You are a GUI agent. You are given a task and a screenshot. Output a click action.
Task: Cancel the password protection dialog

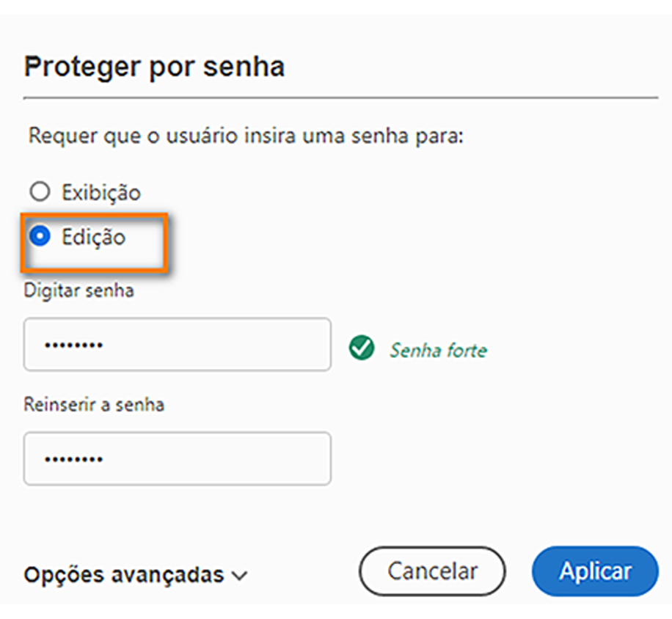coord(431,571)
